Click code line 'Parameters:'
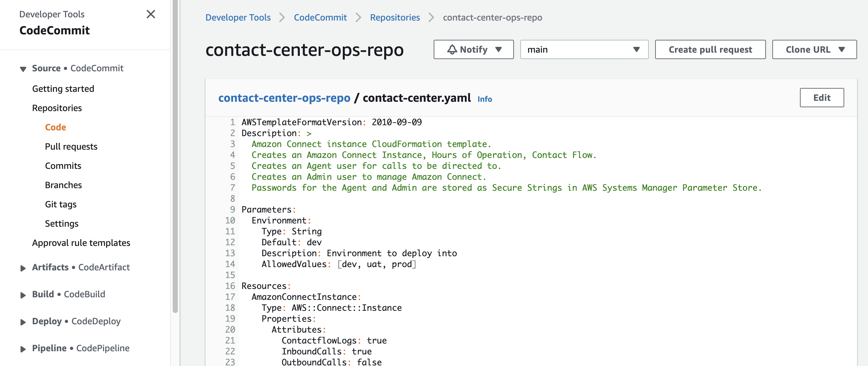This screenshot has width=868, height=366. tap(268, 209)
